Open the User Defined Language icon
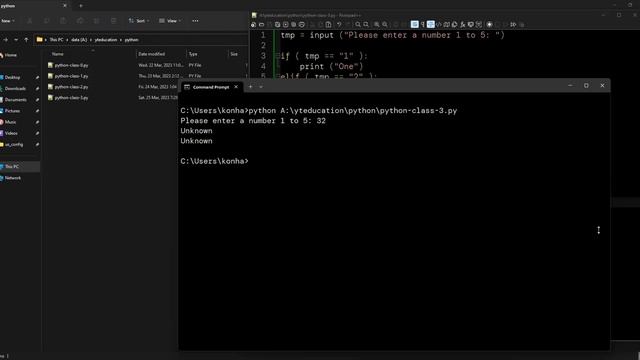640x360 pixels. coord(438,24)
